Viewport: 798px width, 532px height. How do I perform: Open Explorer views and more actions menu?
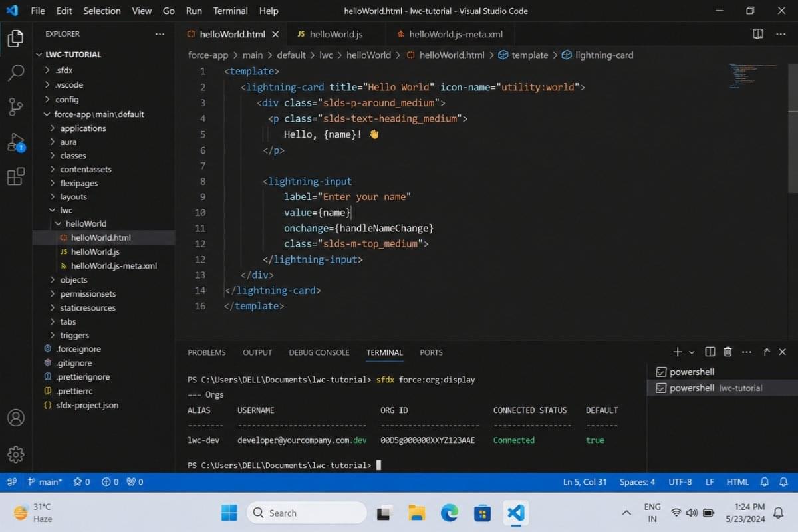pyautogui.click(x=160, y=34)
